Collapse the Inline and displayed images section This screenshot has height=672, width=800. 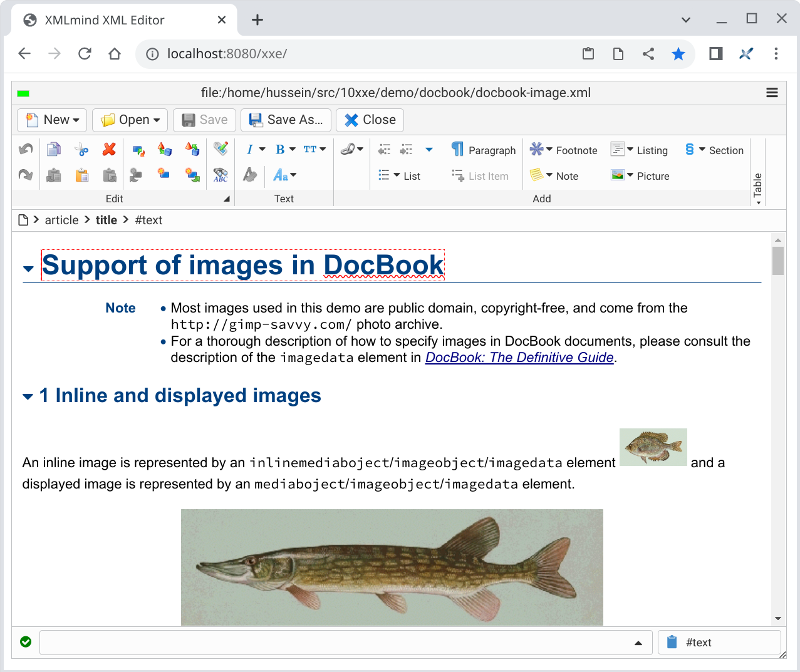[x=28, y=396]
